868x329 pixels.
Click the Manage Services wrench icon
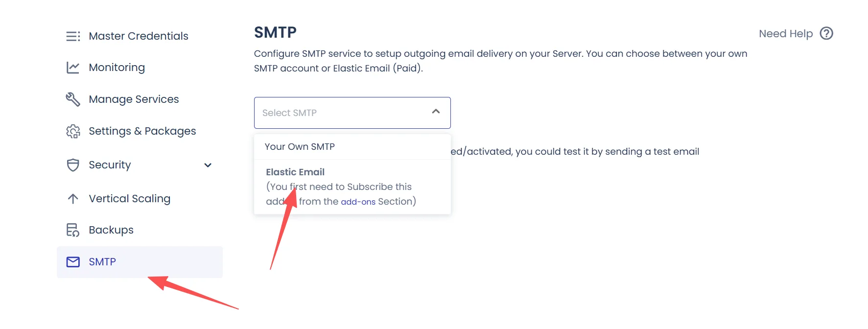(73, 99)
